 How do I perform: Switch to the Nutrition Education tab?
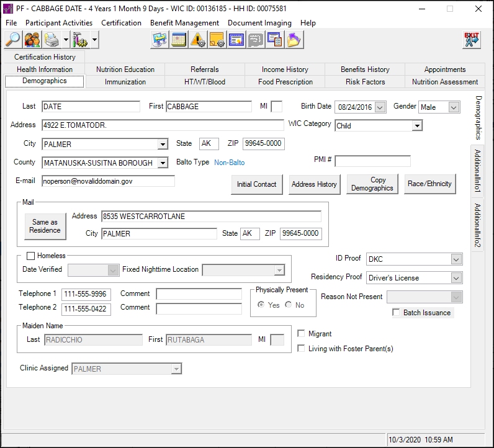click(125, 69)
